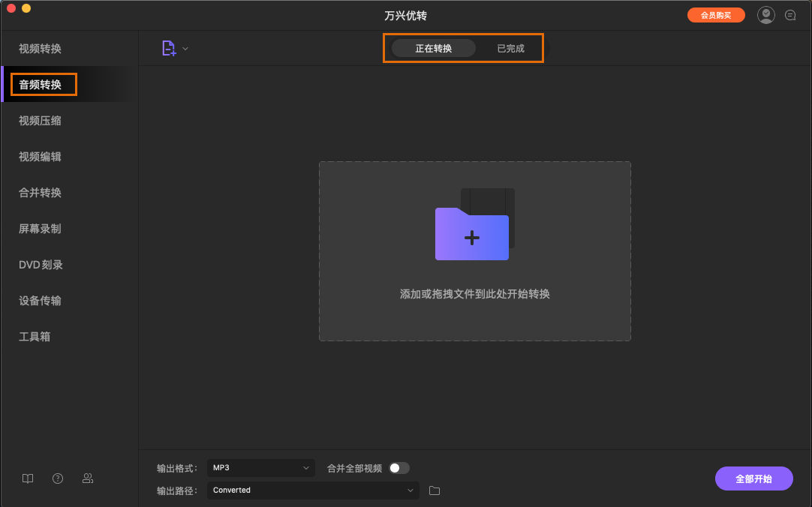Click the drag-and-drop file area
Viewport: 812px width, 507px height.
click(474, 295)
